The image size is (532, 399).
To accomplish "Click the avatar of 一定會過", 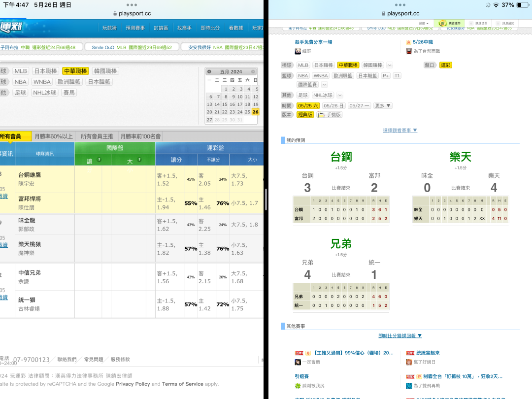I will [x=298, y=363].
